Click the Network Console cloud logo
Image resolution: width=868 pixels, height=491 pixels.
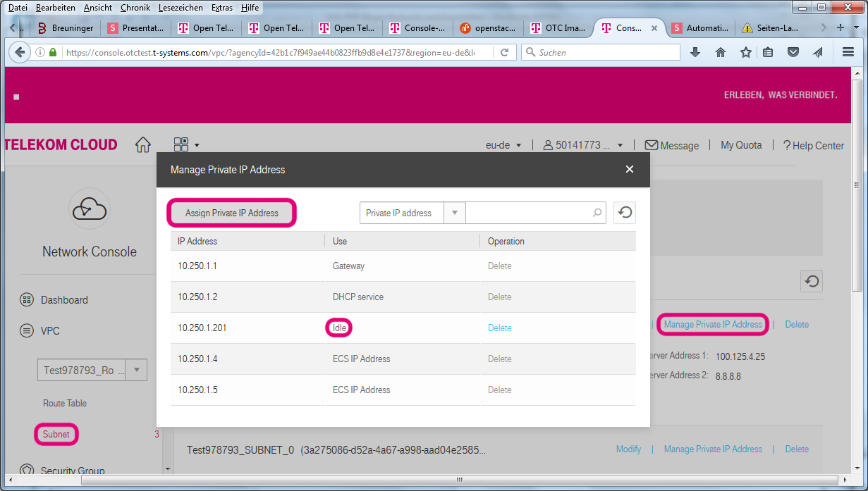coord(89,209)
